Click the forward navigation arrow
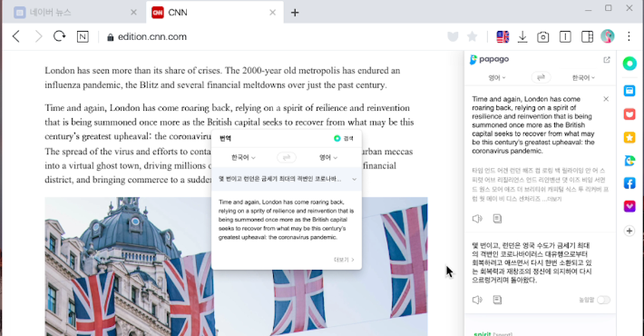The image size is (644, 336). [39, 36]
